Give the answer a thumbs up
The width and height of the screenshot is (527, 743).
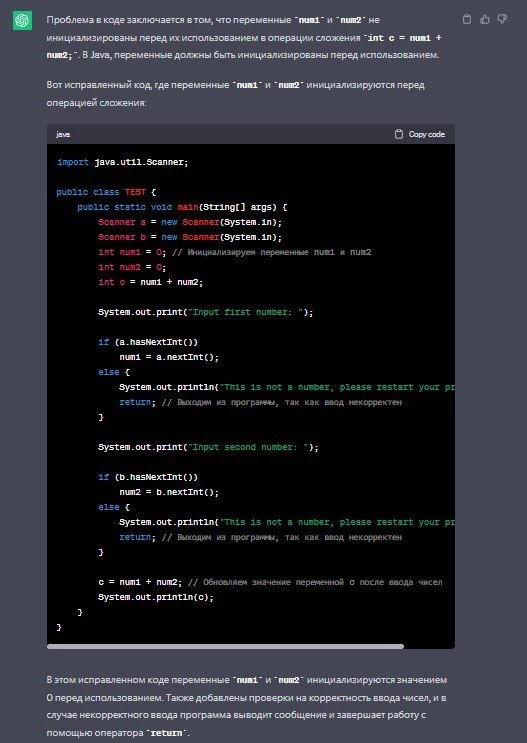tap(484, 19)
